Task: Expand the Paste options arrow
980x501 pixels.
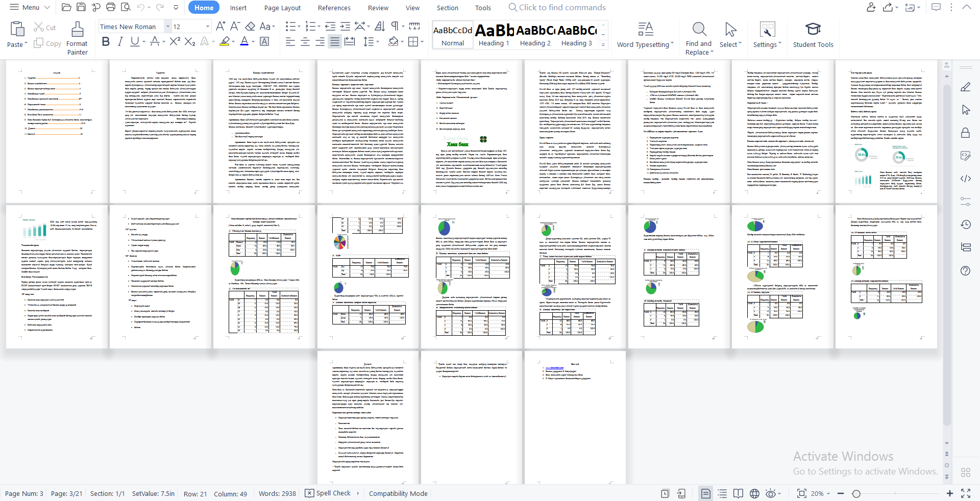Action: [26, 44]
